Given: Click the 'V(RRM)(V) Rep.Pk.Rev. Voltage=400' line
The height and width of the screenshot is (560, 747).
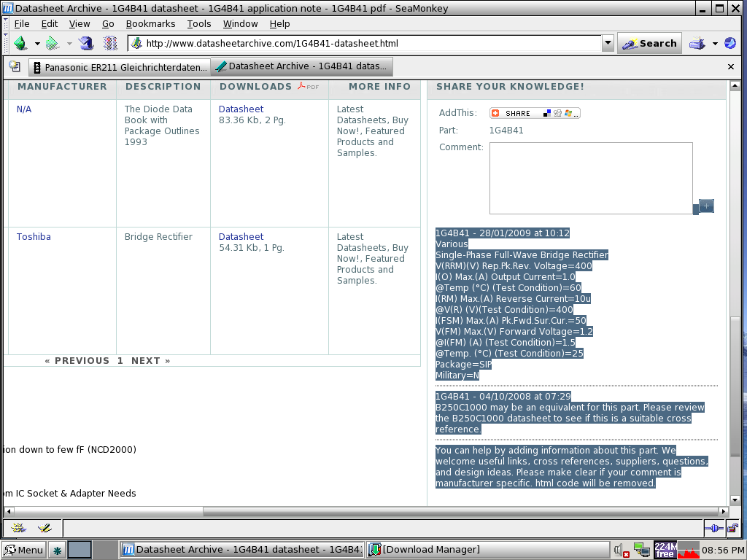Looking at the screenshot, I should [x=514, y=265].
